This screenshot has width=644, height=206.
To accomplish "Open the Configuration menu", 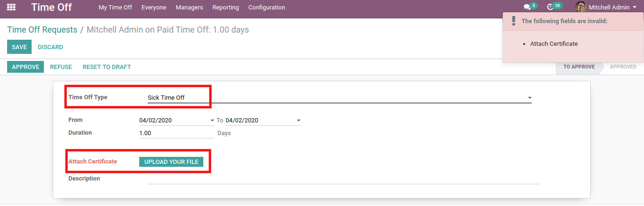I will pyautogui.click(x=267, y=8).
